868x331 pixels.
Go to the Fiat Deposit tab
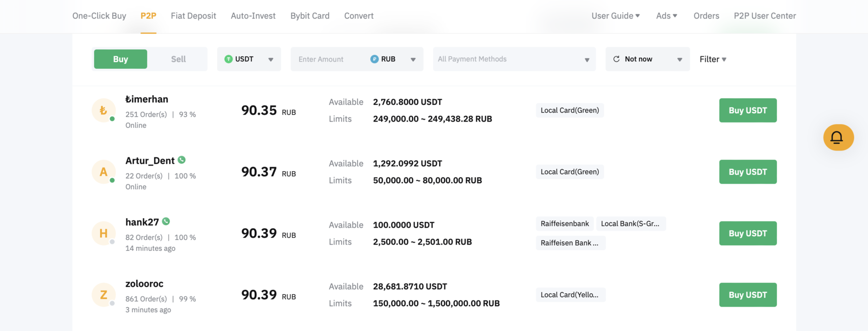(193, 16)
